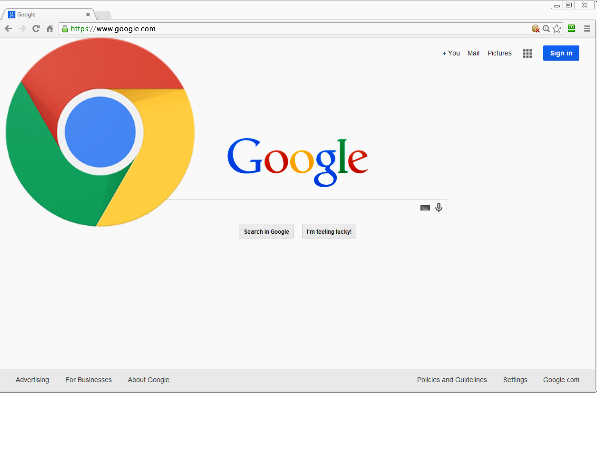Click the blue Sign in button
600x450 pixels.
pyautogui.click(x=560, y=53)
